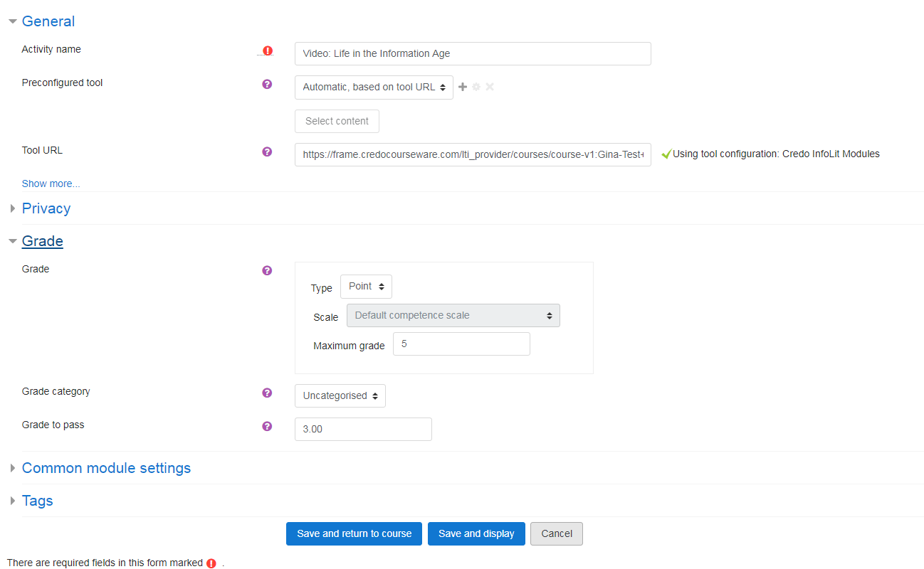Click the 'Maximum grade' label

click(349, 346)
